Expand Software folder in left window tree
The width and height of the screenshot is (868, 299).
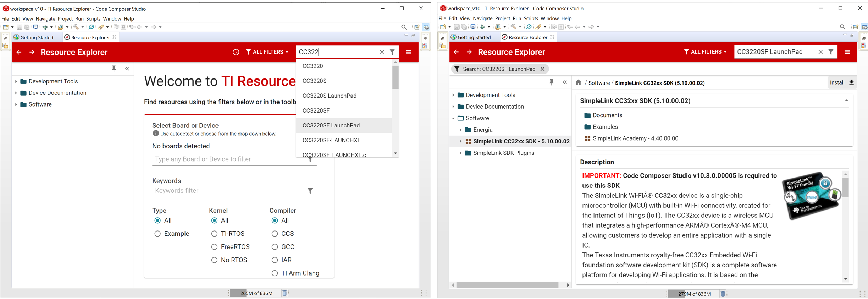(16, 104)
